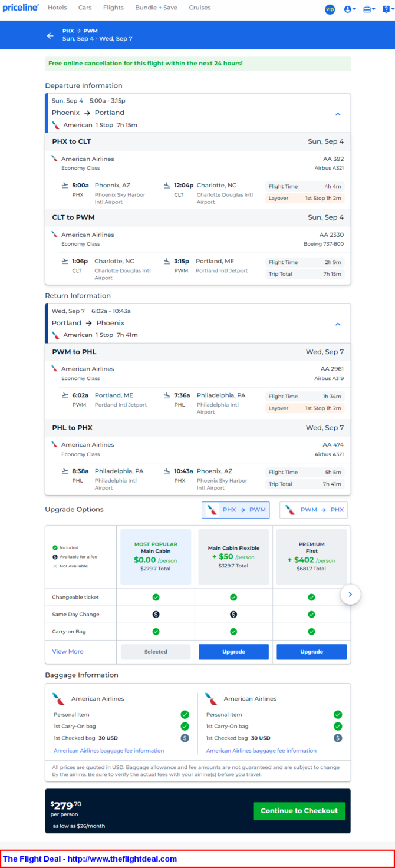This screenshot has width=395, height=868.
Task: Collapse the Phoenix to Portland departure details
Action: 338,114
